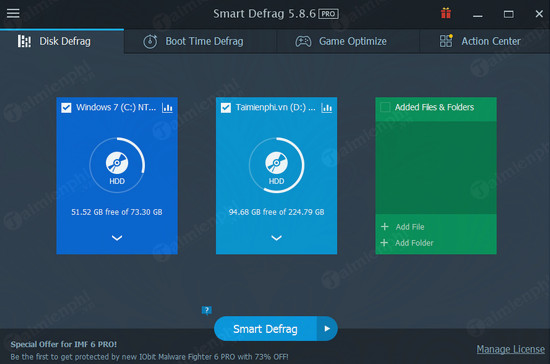Image resolution: width=550 pixels, height=364 pixels.
Task: Open the Boot Time Defrag tab
Action: point(200,41)
